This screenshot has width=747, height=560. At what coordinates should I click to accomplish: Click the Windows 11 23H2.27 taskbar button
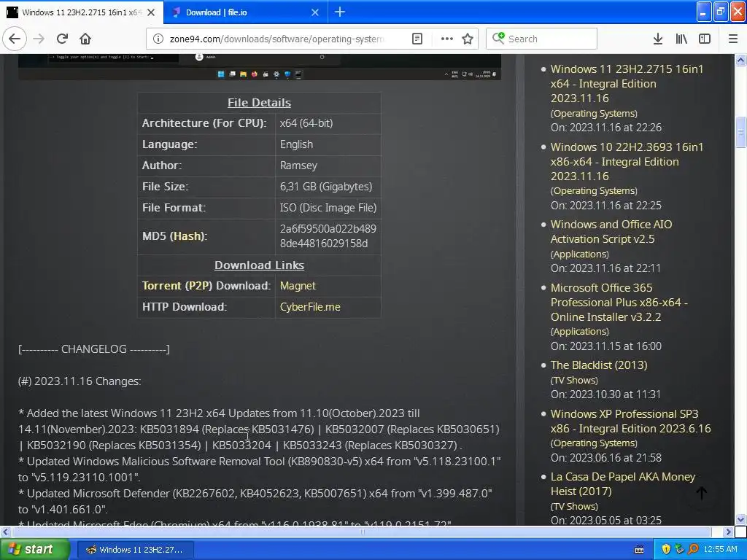tap(135, 550)
